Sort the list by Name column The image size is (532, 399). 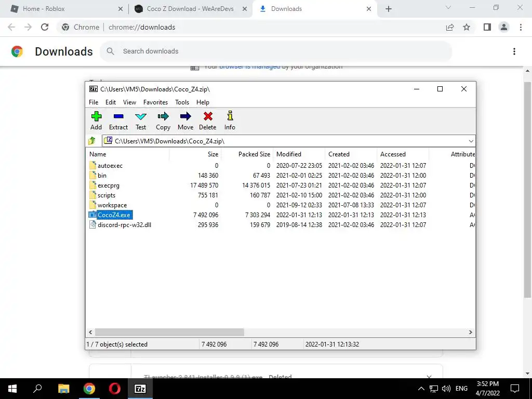pyautogui.click(x=128, y=154)
